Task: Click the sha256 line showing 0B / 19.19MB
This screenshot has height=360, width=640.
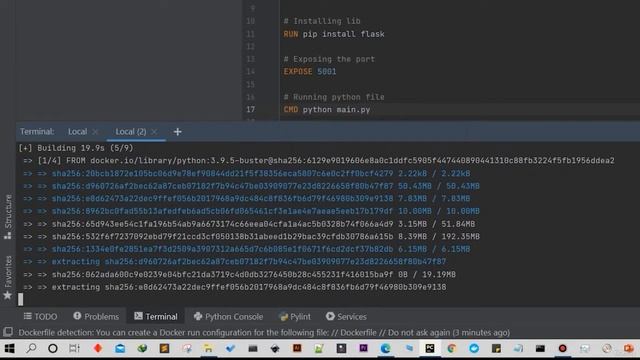Action: [239, 275]
